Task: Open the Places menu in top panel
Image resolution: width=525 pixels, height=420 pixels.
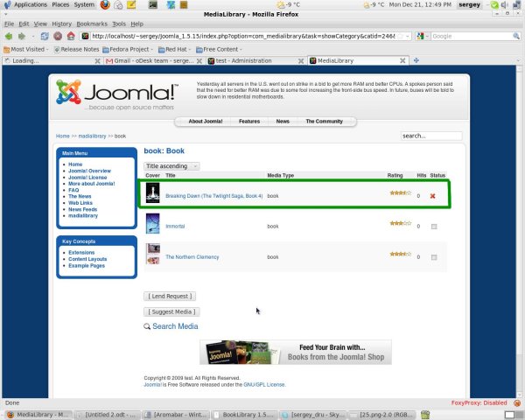Action: point(60,4)
